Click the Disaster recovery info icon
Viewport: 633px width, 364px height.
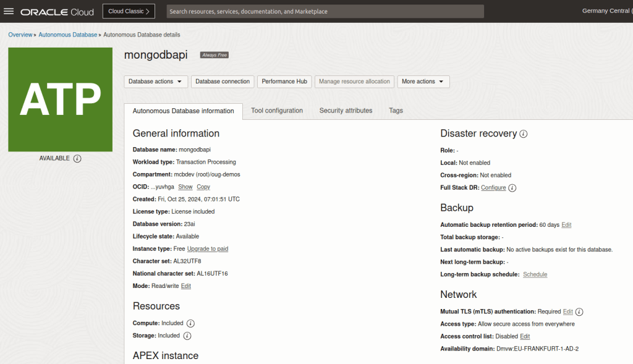point(524,133)
